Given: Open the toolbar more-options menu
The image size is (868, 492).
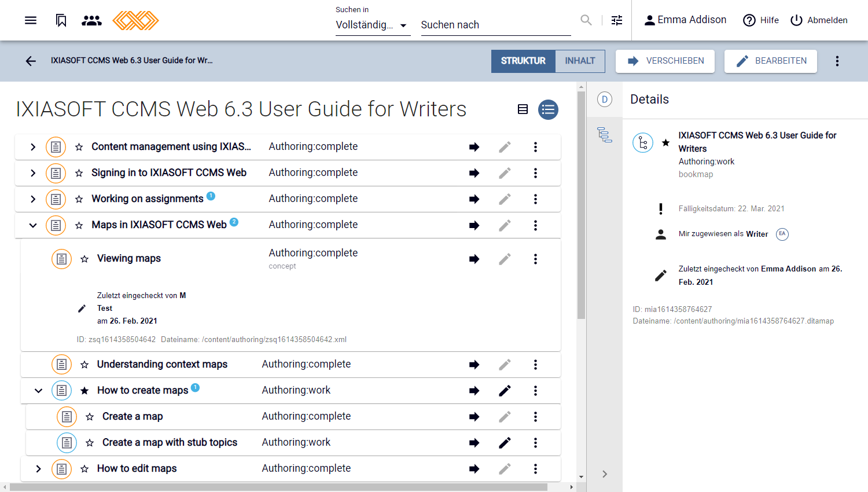Looking at the screenshot, I should point(837,61).
